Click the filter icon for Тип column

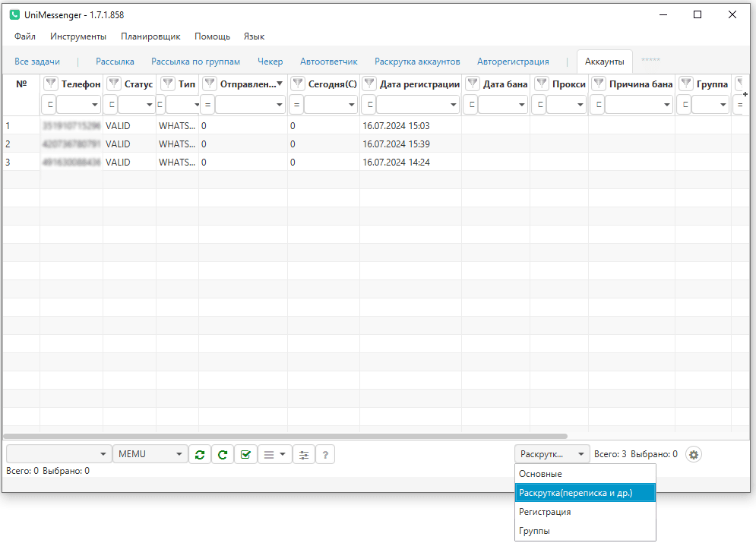[167, 84]
